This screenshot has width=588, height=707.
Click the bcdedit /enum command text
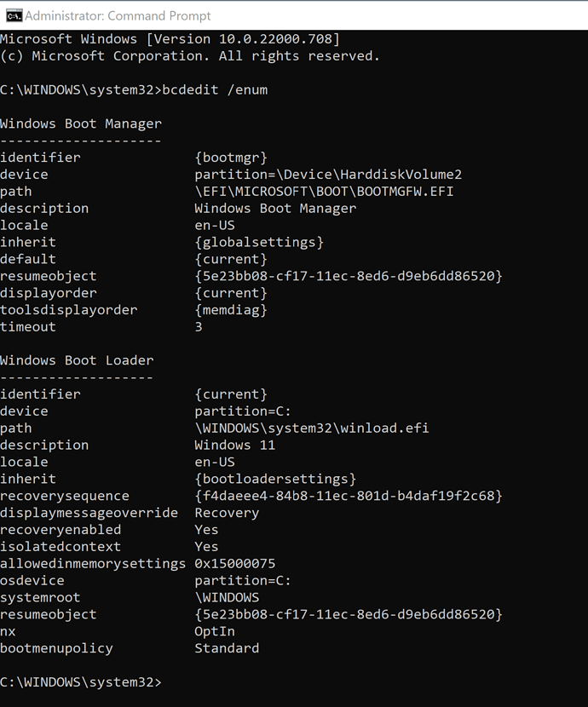(x=215, y=89)
